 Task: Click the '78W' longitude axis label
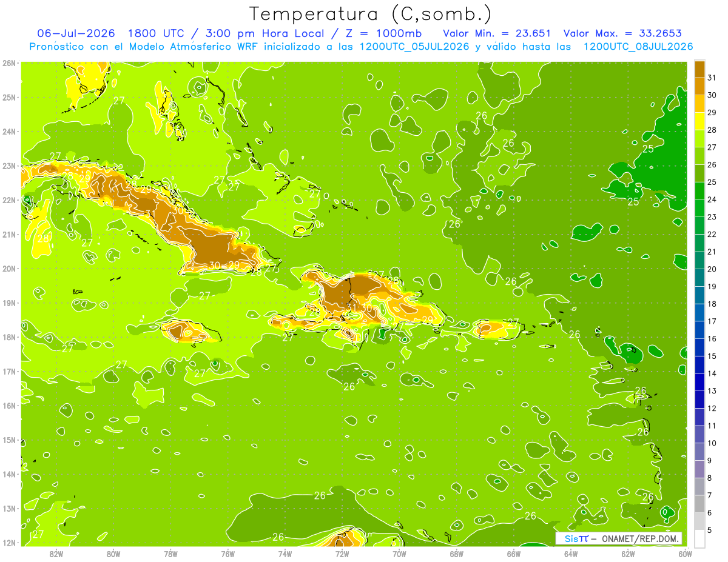[170, 553]
